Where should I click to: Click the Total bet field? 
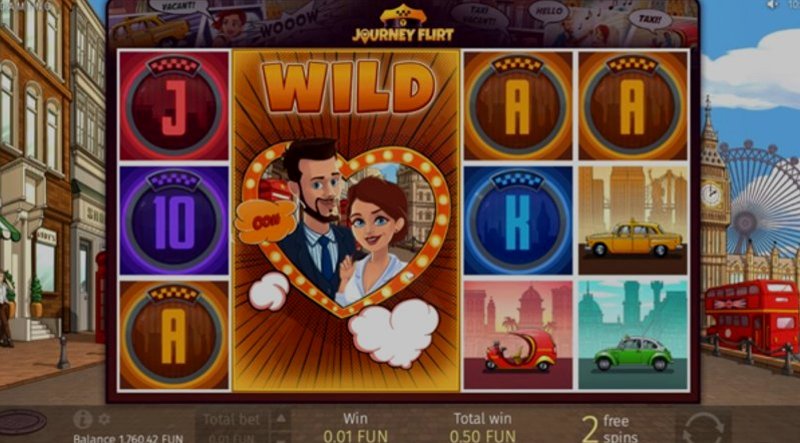tap(232, 427)
